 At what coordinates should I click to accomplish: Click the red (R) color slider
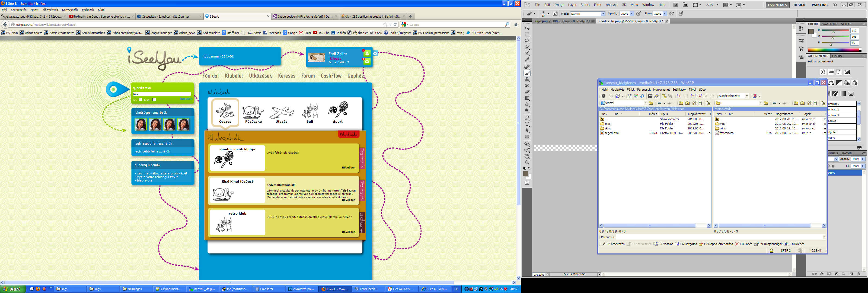click(x=835, y=31)
